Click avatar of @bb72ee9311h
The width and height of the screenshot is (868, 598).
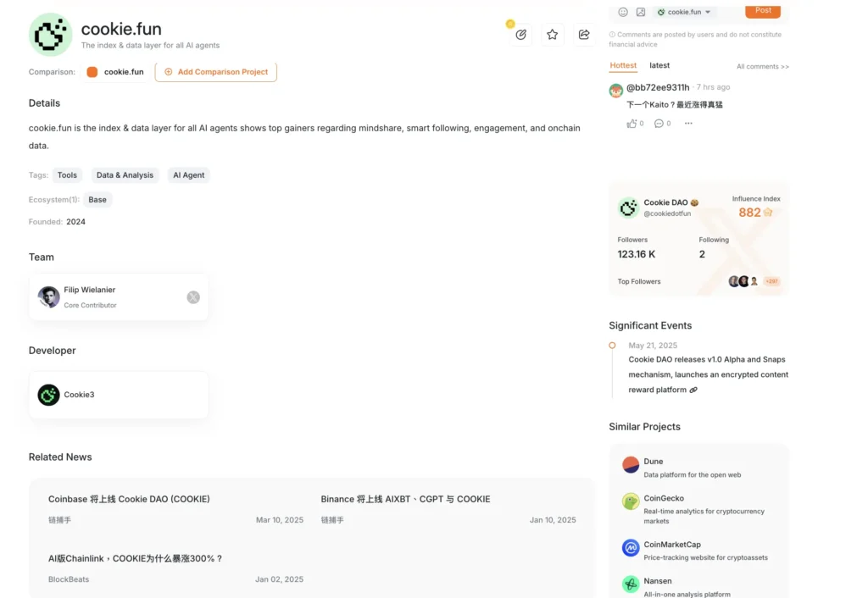tap(616, 90)
